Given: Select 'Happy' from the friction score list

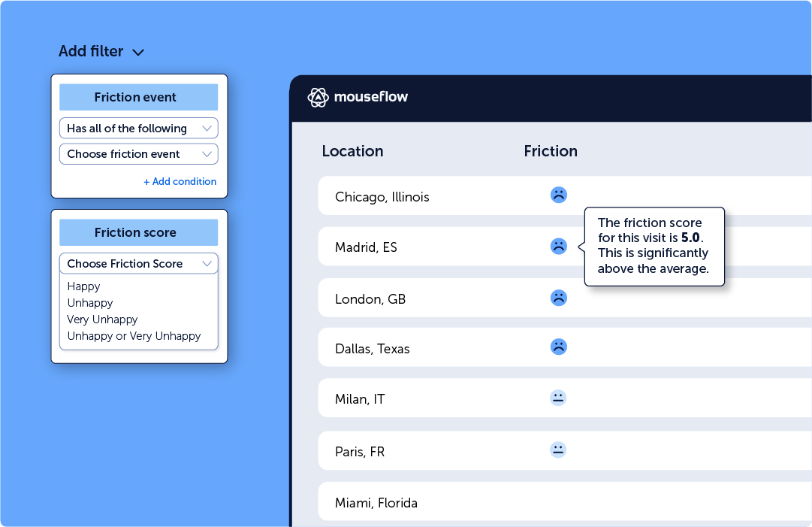Looking at the screenshot, I should pyautogui.click(x=83, y=286).
